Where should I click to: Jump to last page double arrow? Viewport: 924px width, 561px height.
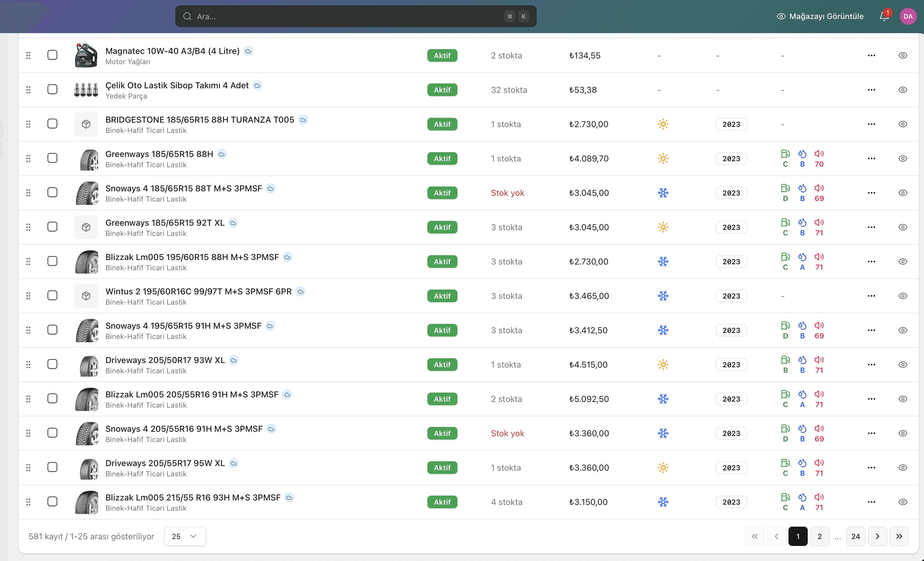pos(899,536)
